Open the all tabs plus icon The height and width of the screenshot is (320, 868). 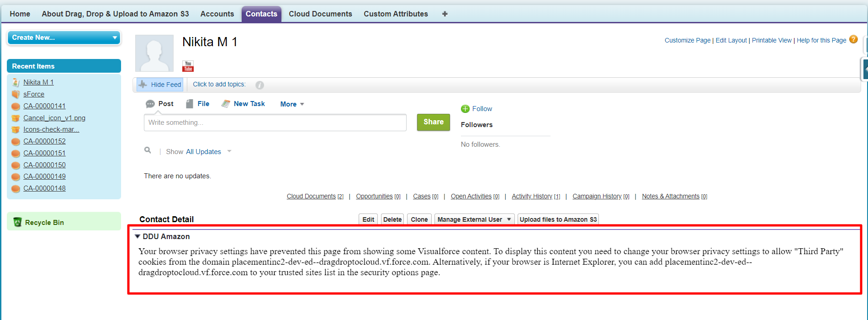(445, 14)
